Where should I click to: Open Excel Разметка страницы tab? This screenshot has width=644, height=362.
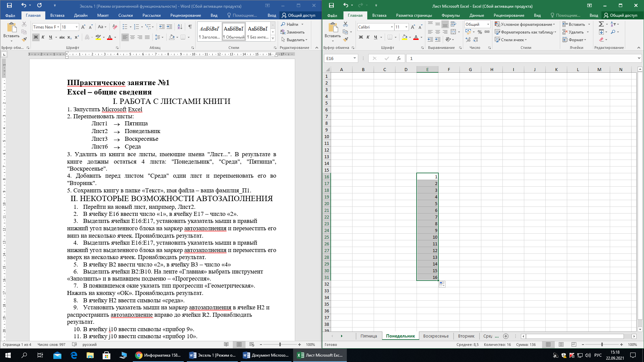[414, 15]
